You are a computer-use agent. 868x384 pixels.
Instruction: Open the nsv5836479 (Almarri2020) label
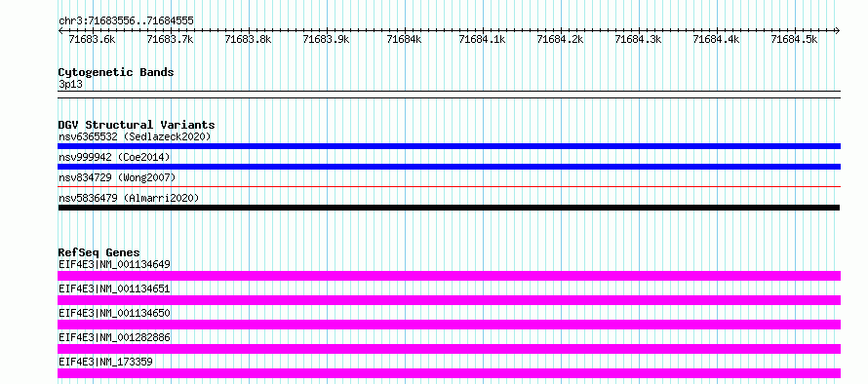[x=129, y=198]
